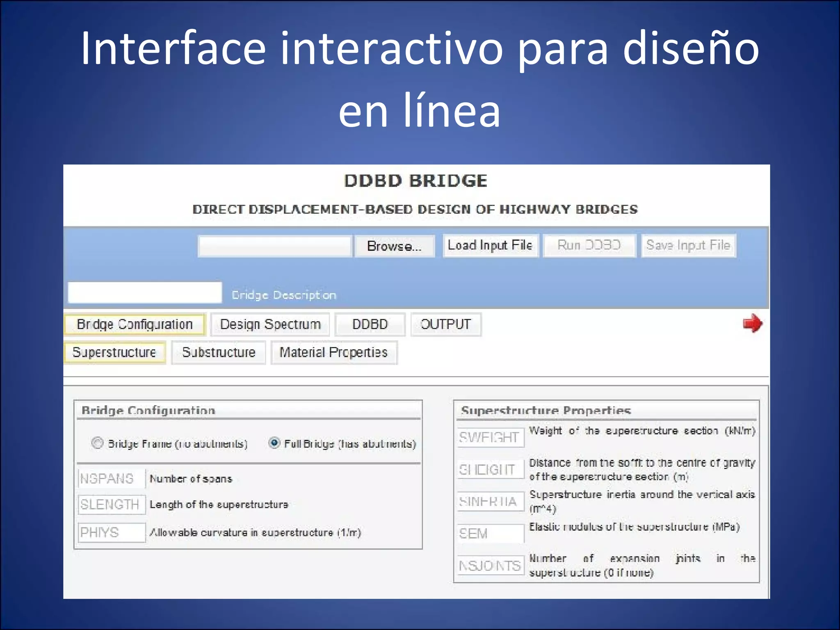Click the Bridge Description text field
Viewport: 840px width, 630px height.
point(145,292)
